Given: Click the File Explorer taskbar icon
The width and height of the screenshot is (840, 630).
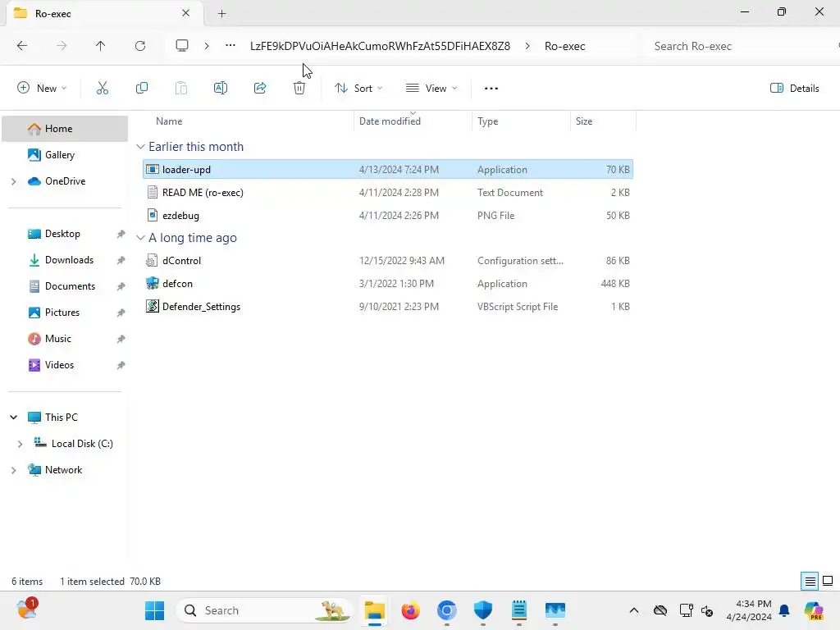Looking at the screenshot, I should tap(375, 610).
